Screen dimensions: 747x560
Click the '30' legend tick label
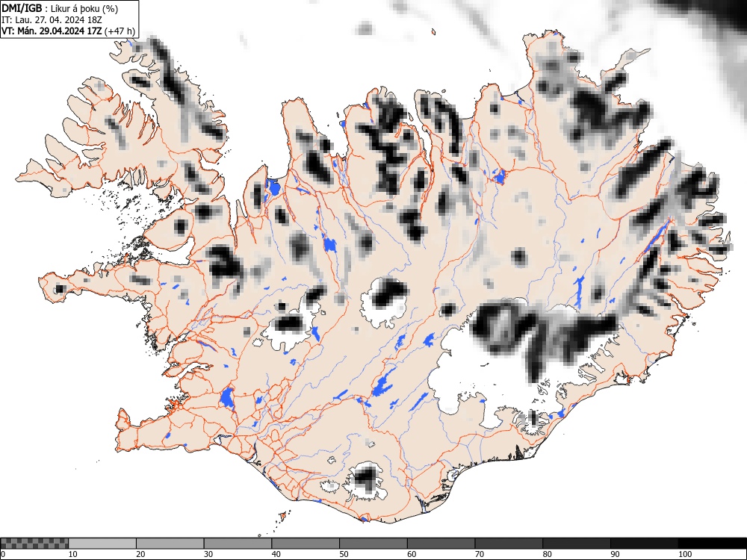coord(208,554)
